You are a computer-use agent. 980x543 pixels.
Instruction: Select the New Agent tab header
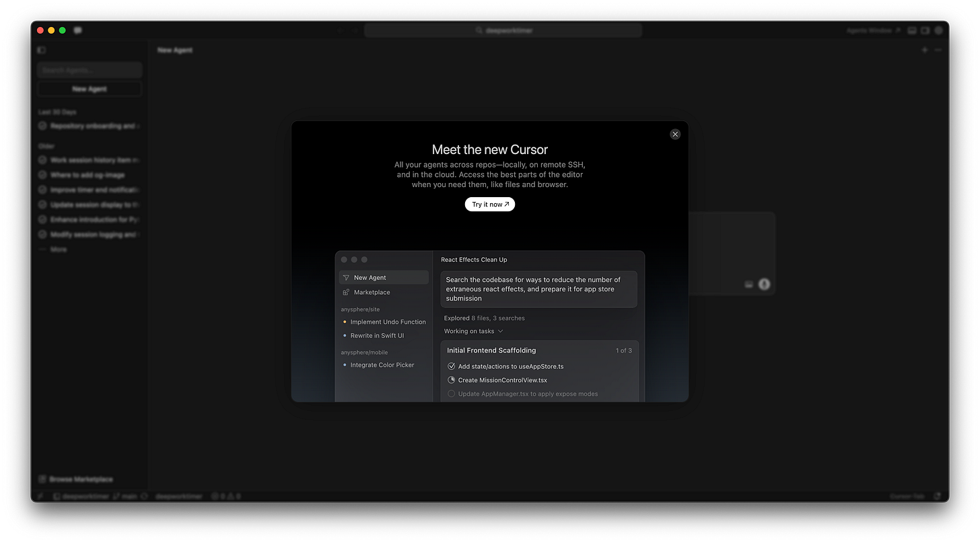(175, 50)
